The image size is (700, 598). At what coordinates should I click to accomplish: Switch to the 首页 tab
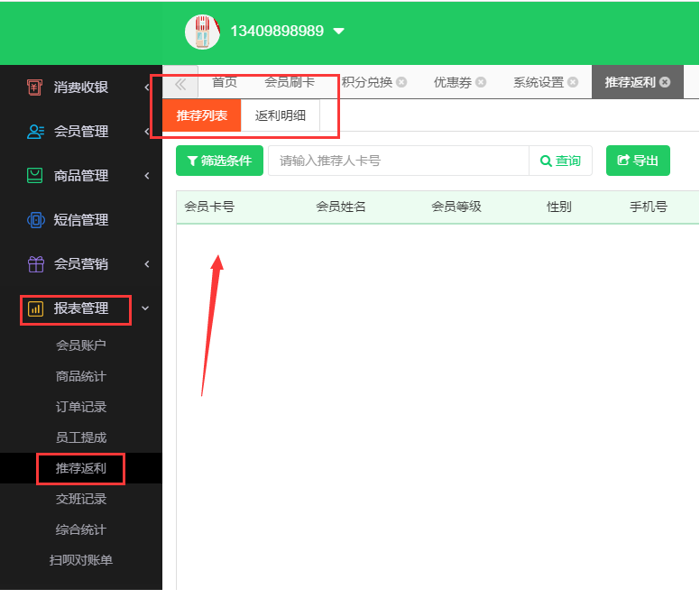224,82
